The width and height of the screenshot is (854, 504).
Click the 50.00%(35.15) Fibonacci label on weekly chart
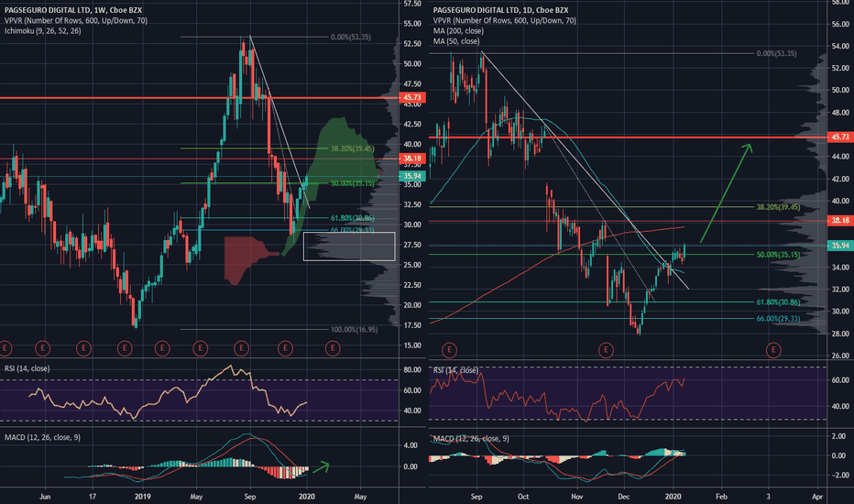tap(353, 183)
